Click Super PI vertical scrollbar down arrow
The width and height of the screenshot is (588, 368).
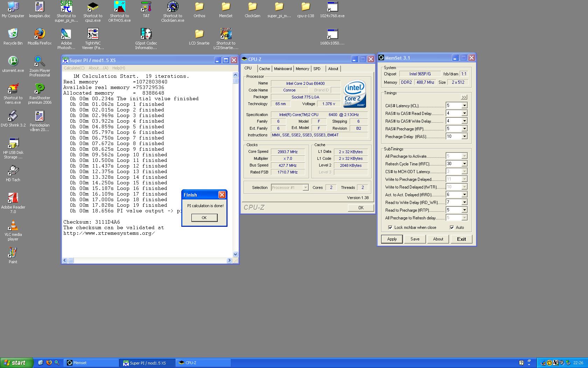click(235, 254)
